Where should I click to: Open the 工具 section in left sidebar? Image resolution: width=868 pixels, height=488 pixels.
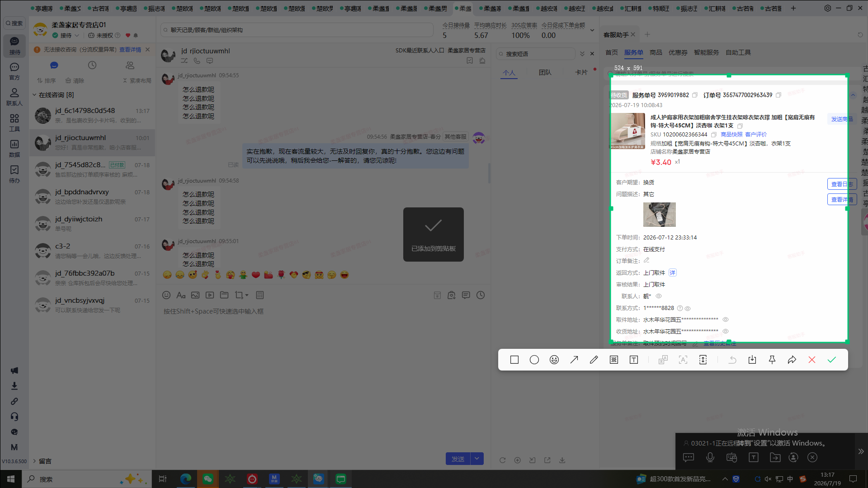14,122
